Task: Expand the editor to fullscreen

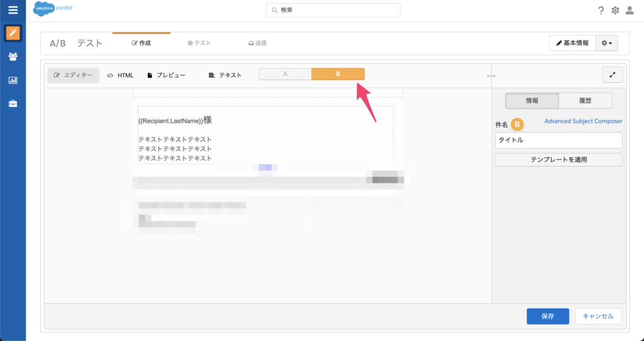Action: (612, 74)
